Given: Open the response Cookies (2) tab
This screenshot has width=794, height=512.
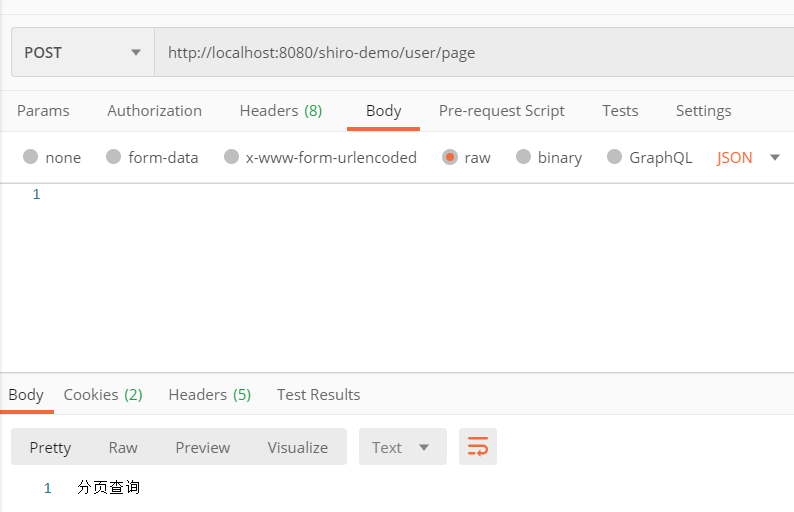Looking at the screenshot, I should click(103, 394).
